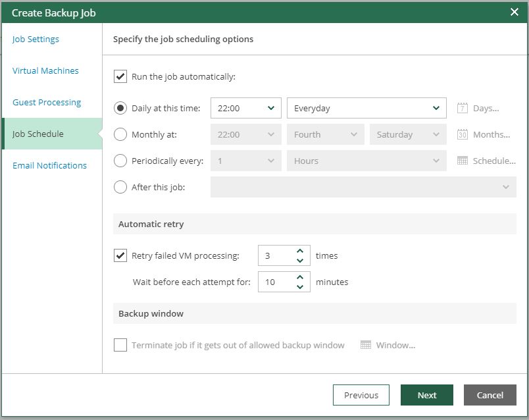The height and width of the screenshot is (420, 529).
Task: Choose the Periodically every option
Action: tap(120, 161)
